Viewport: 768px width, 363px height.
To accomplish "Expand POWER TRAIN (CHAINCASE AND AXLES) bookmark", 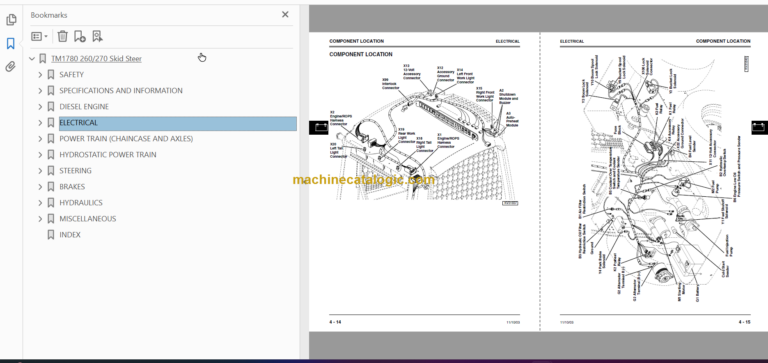I will pos(40,139).
